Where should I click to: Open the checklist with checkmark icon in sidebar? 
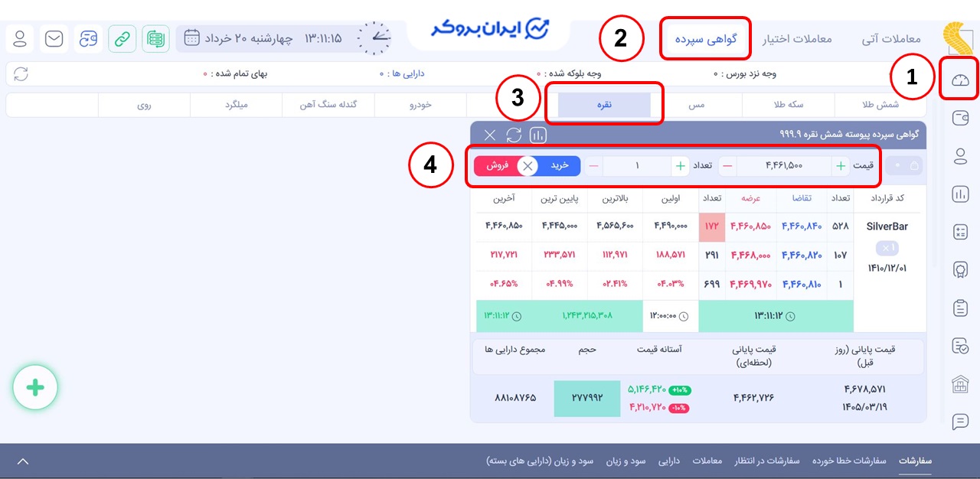point(960,346)
